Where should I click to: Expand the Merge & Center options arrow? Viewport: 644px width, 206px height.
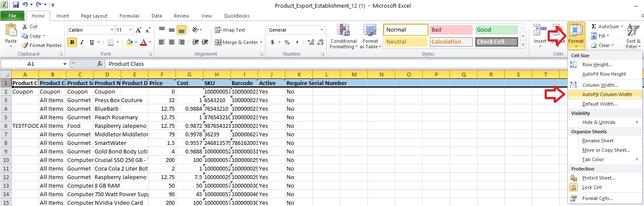click(x=261, y=42)
